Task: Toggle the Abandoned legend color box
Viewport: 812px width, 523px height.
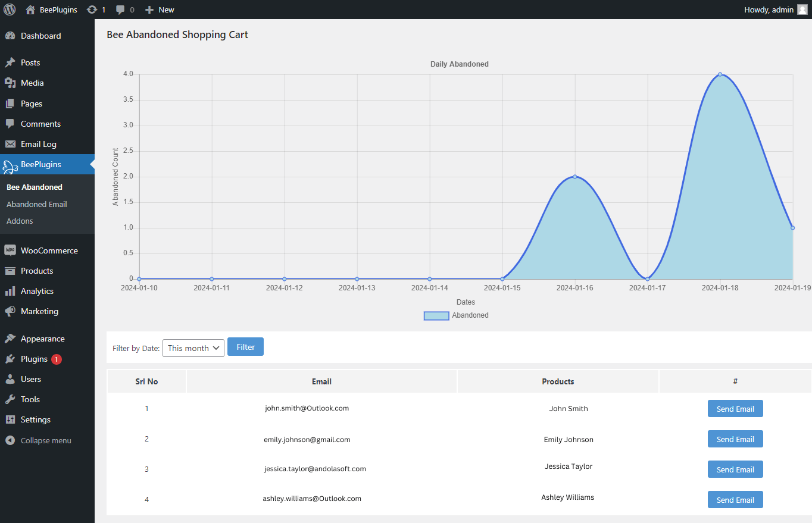Action: (x=436, y=316)
